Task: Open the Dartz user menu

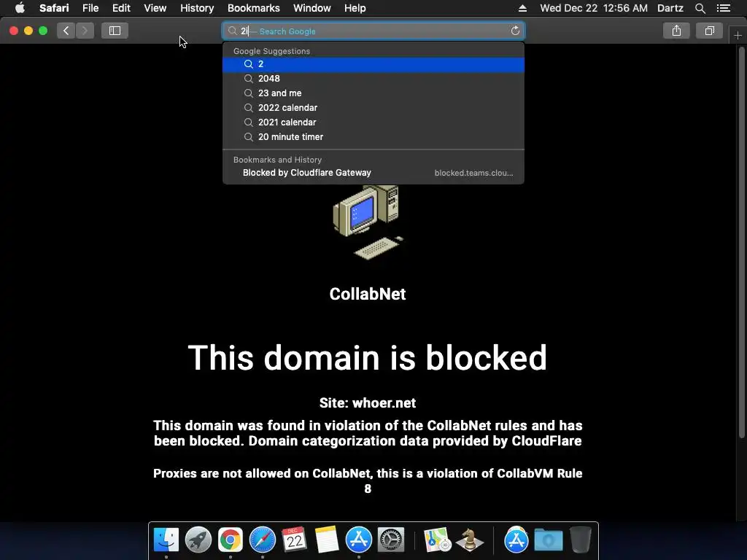Action: [670, 8]
